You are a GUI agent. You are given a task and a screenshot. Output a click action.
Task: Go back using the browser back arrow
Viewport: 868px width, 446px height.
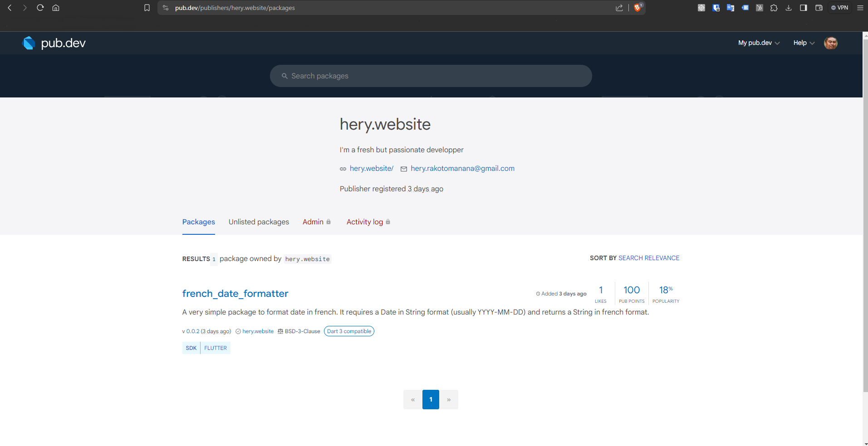pos(10,8)
